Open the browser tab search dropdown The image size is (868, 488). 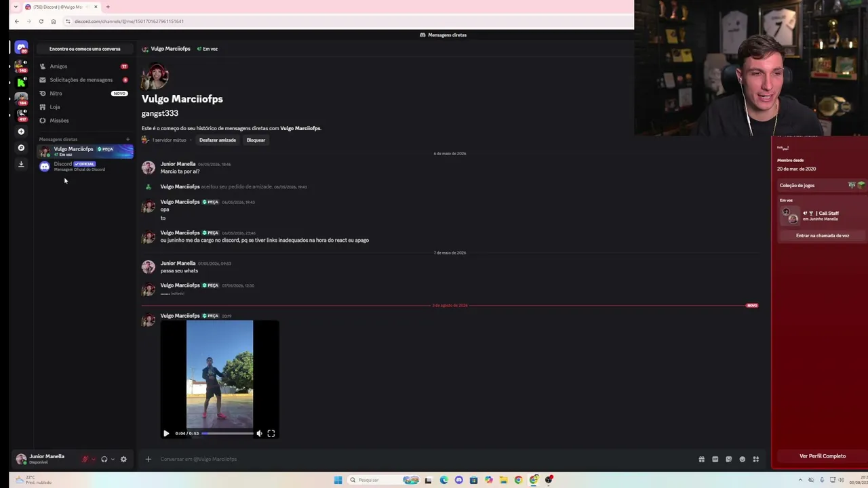click(16, 7)
